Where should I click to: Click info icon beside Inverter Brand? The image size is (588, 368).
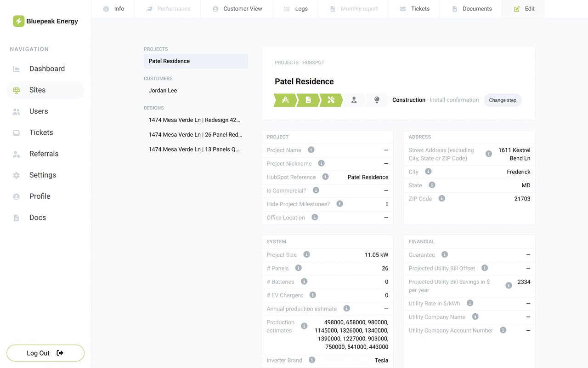[311, 360]
